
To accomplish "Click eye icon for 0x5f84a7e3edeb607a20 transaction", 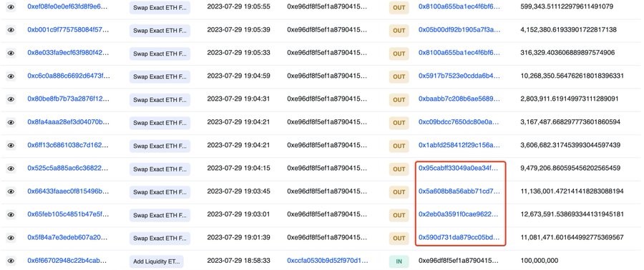I will (x=11, y=238).
